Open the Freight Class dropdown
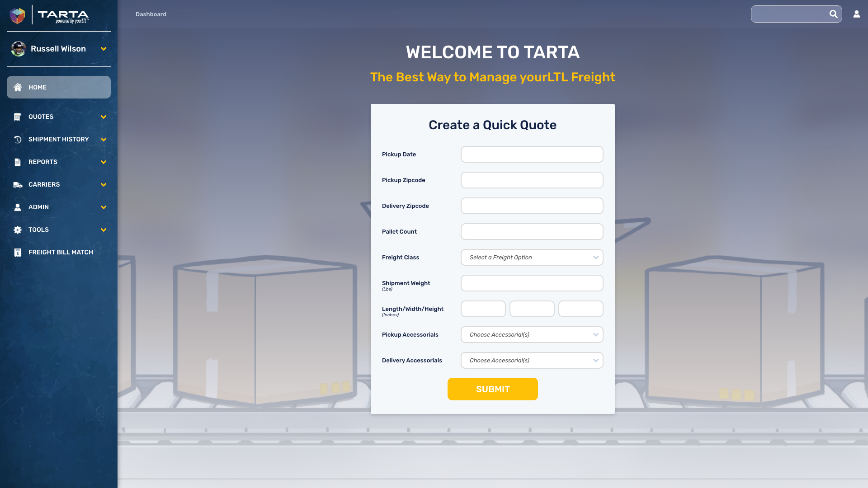The height and width of the screenshot is (488, 868). [x=532, y=258]
